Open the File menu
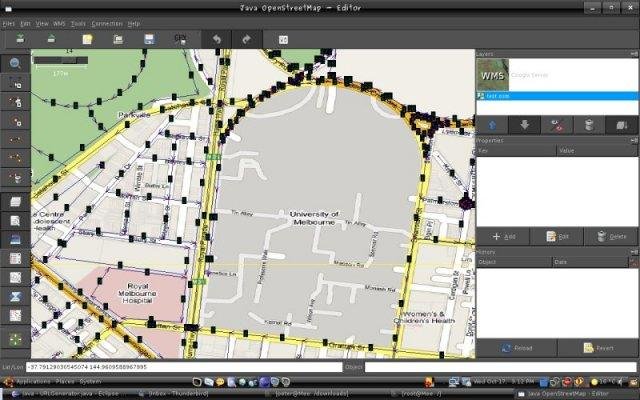The height and width of the screenshot is (400, 640). click(x=9, y=24)
